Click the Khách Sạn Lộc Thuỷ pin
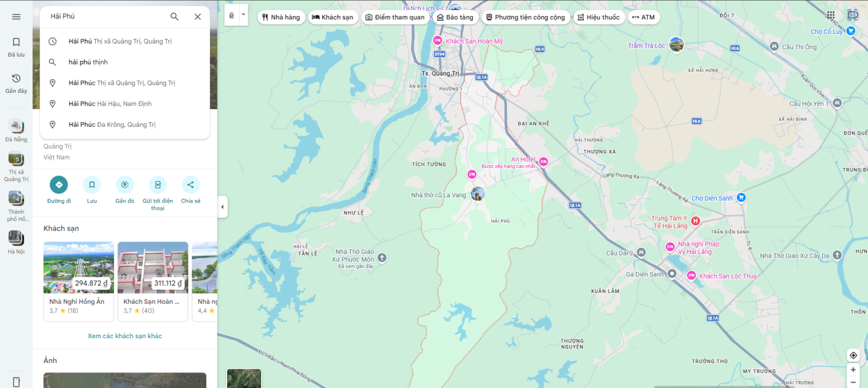 [691, 275]
